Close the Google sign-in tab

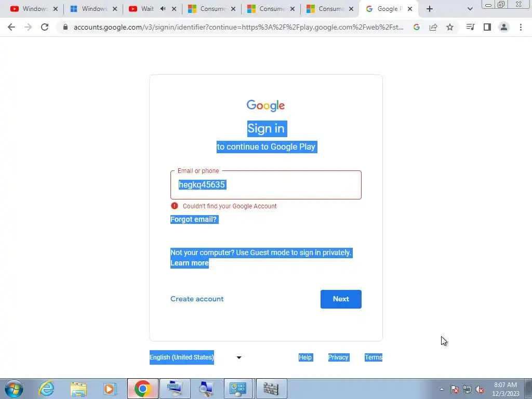tap(410, 9)
